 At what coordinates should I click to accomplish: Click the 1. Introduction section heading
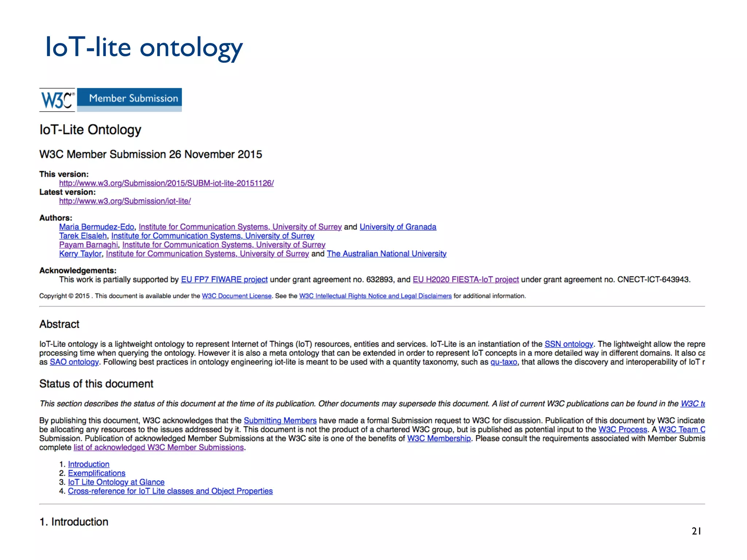(x=74, y=522)
